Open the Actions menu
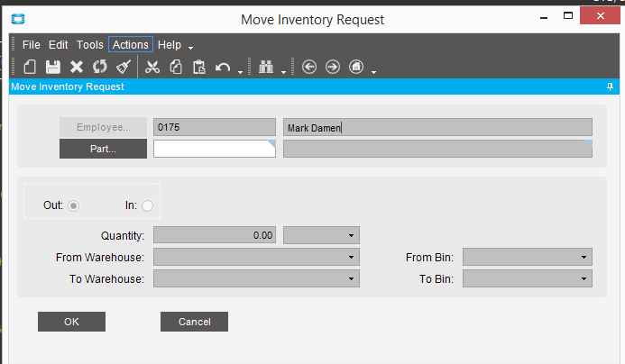 (x=131, y=45)
